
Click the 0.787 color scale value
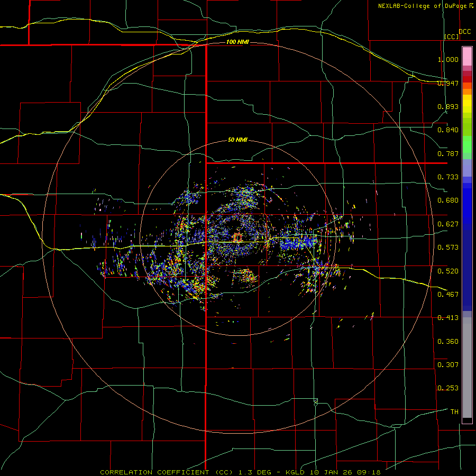(448, 153)
